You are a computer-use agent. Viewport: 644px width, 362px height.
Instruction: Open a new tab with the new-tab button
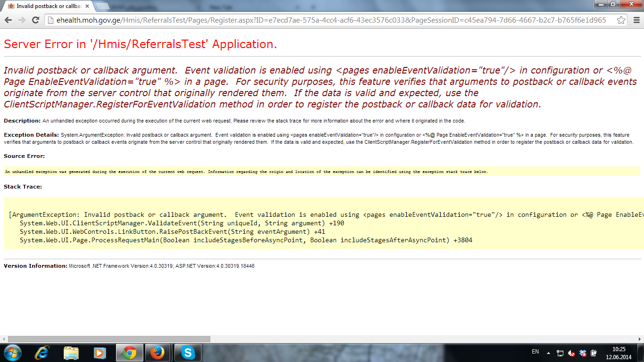point(103,6)
